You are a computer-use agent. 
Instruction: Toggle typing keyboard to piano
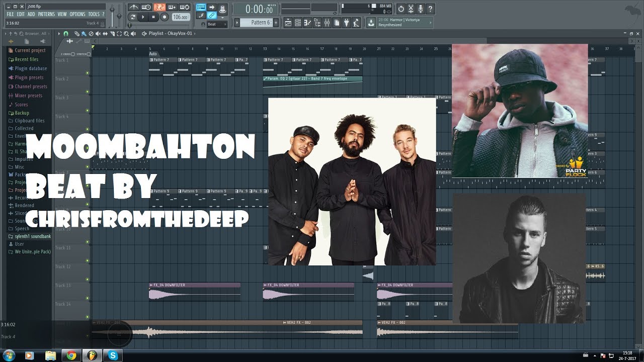(x=200, y=7)
